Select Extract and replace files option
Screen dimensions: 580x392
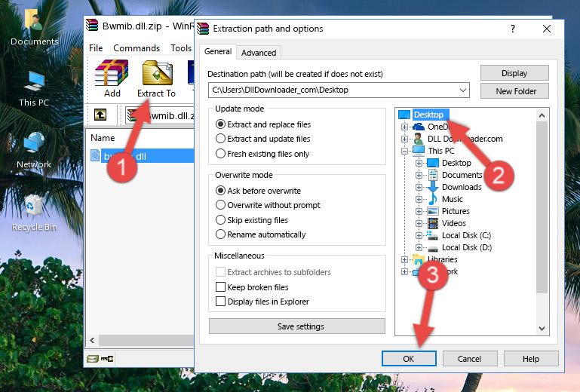220,124
